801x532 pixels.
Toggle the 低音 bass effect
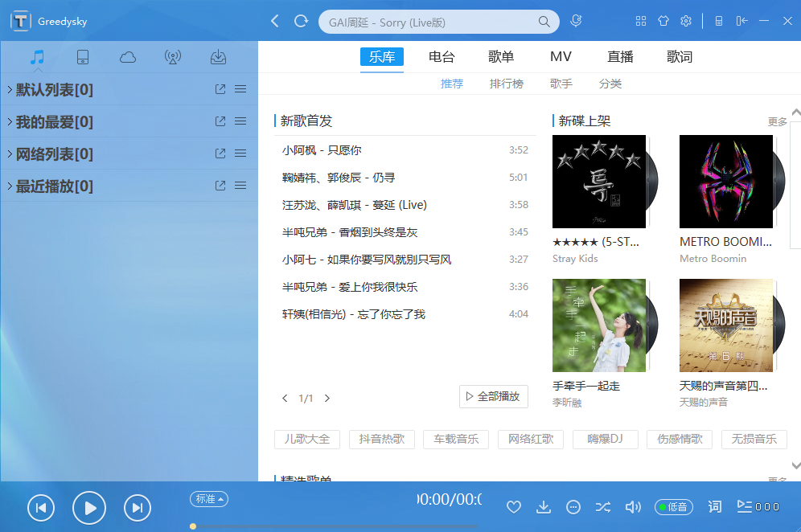pos(674,507)
